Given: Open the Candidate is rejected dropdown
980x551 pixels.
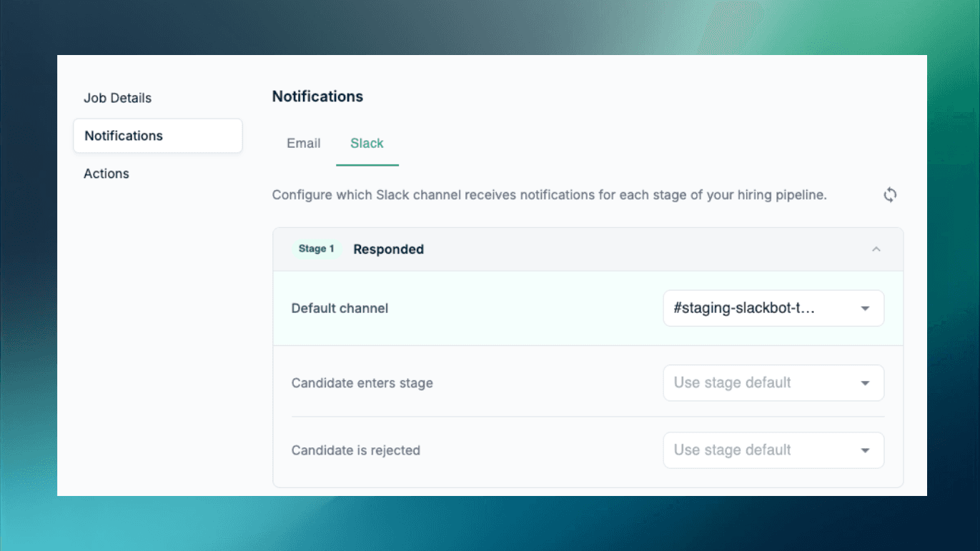Looking at the screenshot, I should coord(773,450).
